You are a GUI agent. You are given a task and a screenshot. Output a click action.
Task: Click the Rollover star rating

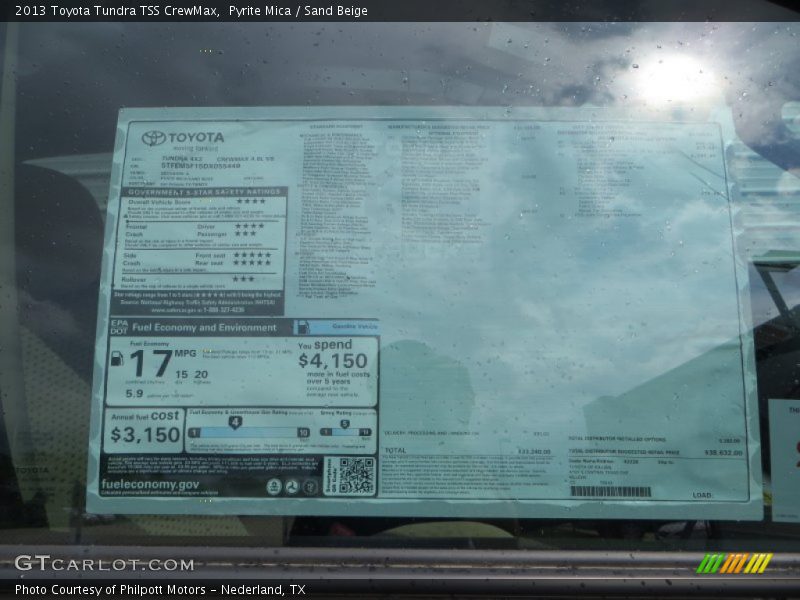(243, 279)
